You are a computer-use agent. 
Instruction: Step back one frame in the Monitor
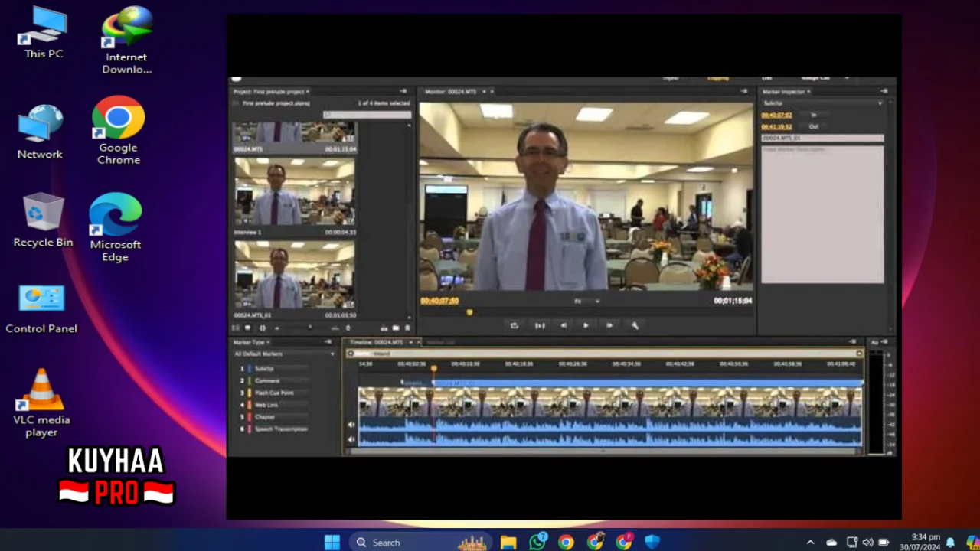pos(563,325)
